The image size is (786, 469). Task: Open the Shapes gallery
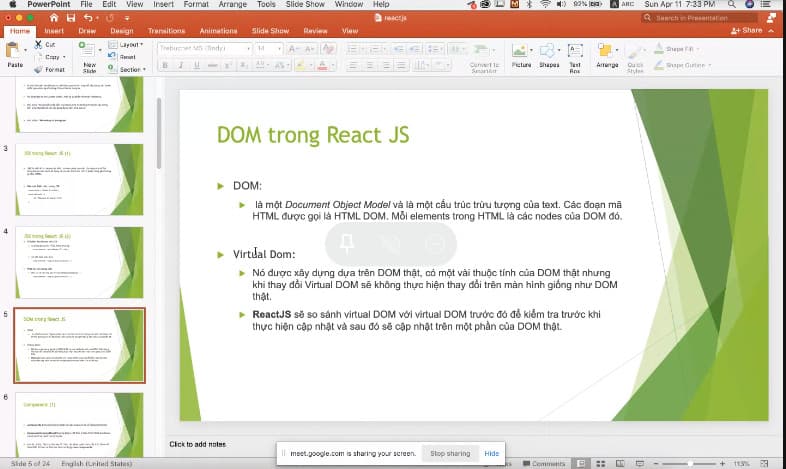549,52
